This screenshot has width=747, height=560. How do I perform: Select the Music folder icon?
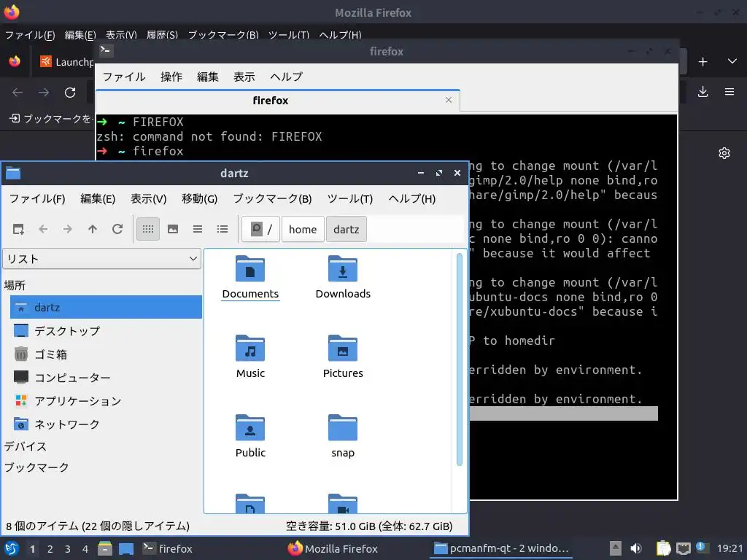(250, 349)
